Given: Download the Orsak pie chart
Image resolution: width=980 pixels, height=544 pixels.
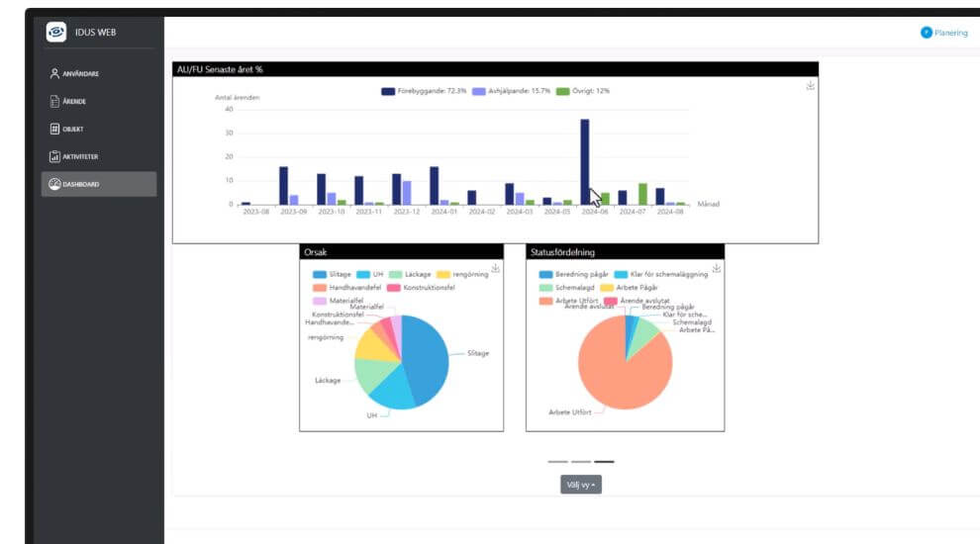Looking at the screenshot, I should tap(495, 268).
